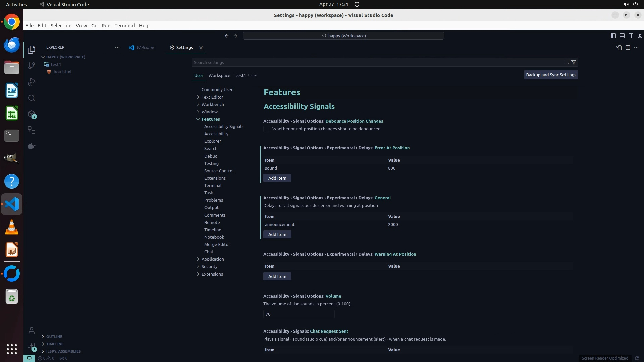
Task: Open the Run and Debug view
Action: (x=32, y=82)
